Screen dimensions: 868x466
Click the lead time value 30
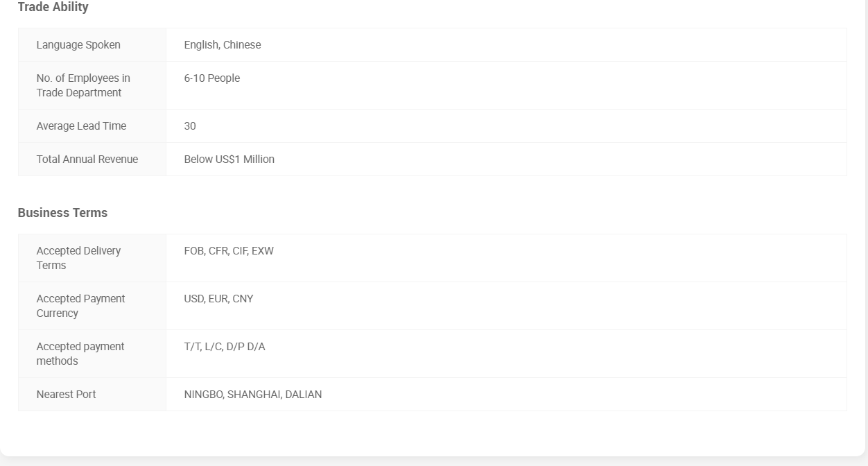coord(190,126)
